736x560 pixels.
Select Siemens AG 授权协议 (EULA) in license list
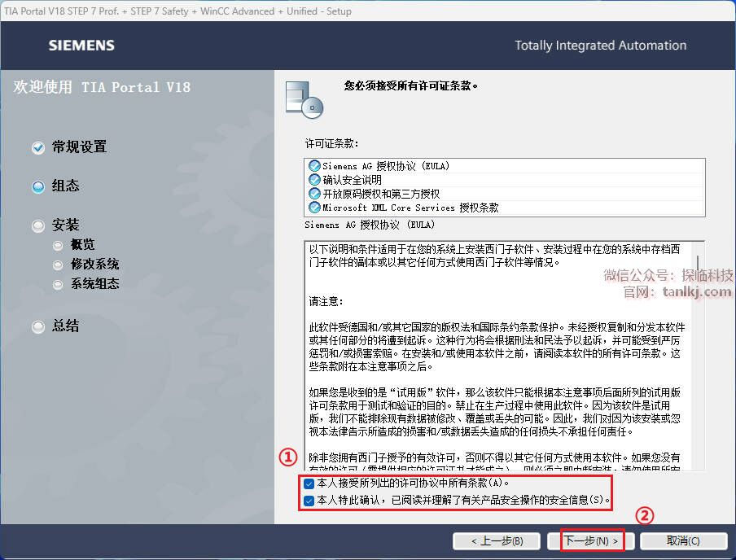coord(505,166)
